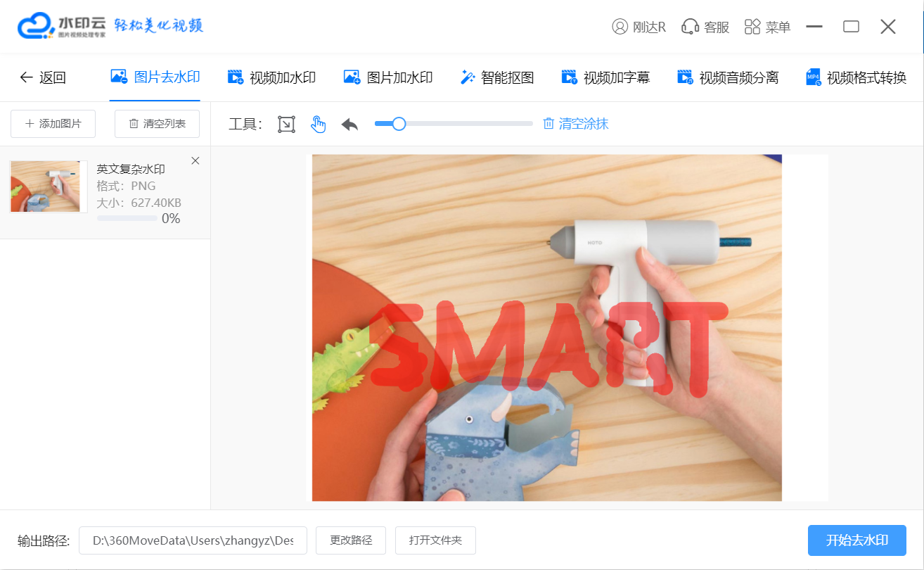
Task: Select the rectangle selection tool
Action: click(286, 125)
